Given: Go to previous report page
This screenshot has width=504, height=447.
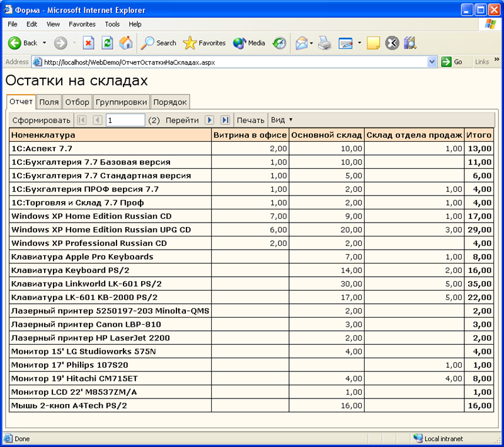Looking at the screenshot, I should tap(98, 120).
